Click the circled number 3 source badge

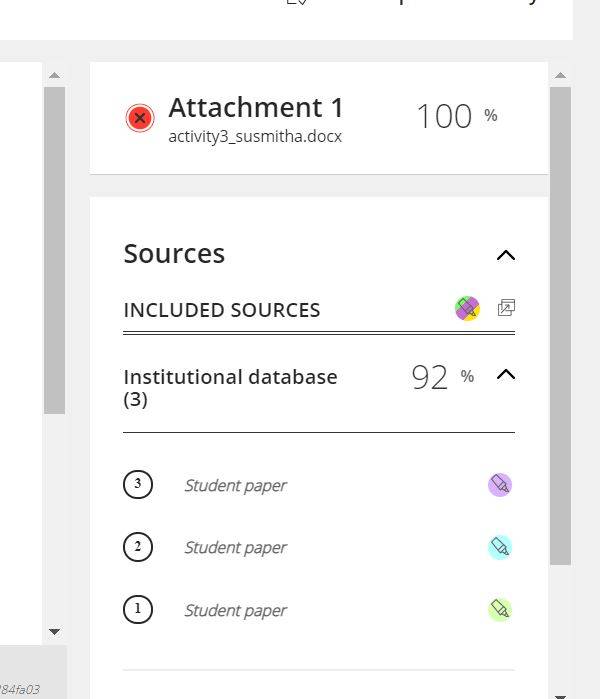click(x=138, y=484)
